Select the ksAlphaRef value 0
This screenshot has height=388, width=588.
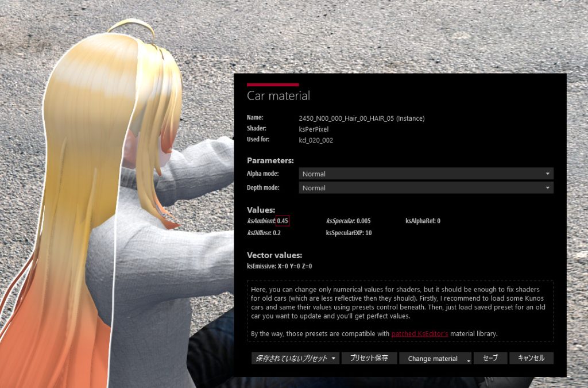tap(439, 221)
